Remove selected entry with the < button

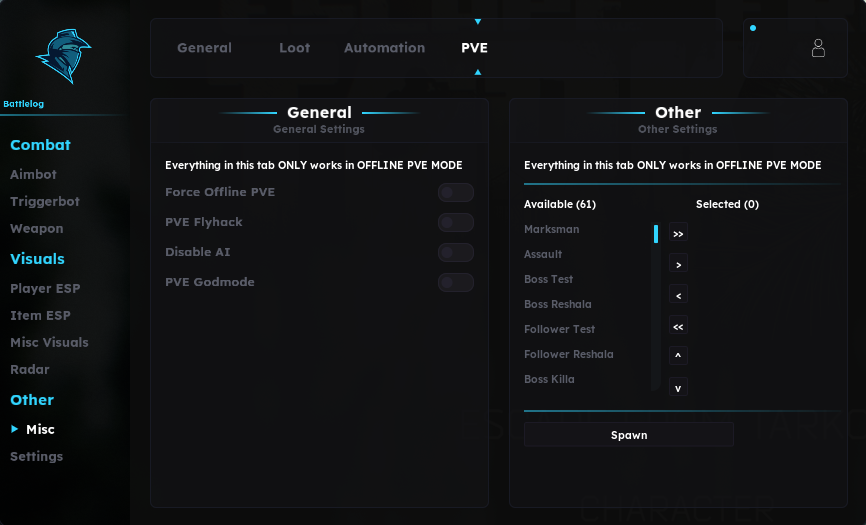678,295
